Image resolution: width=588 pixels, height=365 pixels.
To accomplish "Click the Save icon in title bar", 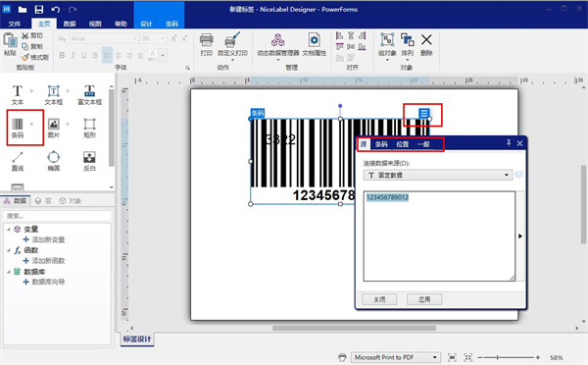I will [x=38, y=10].
